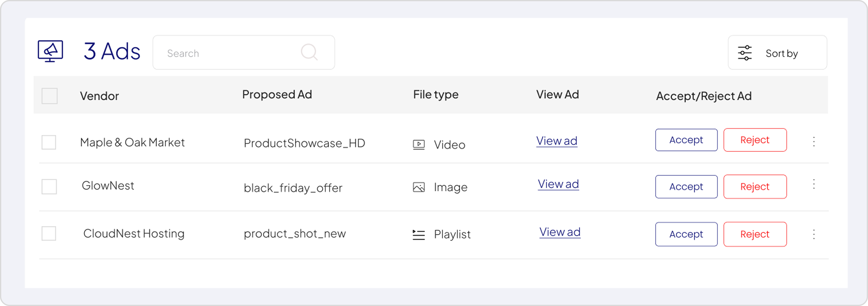
Task: Reject the black_friday_offer ad
Action: (755, 186)
